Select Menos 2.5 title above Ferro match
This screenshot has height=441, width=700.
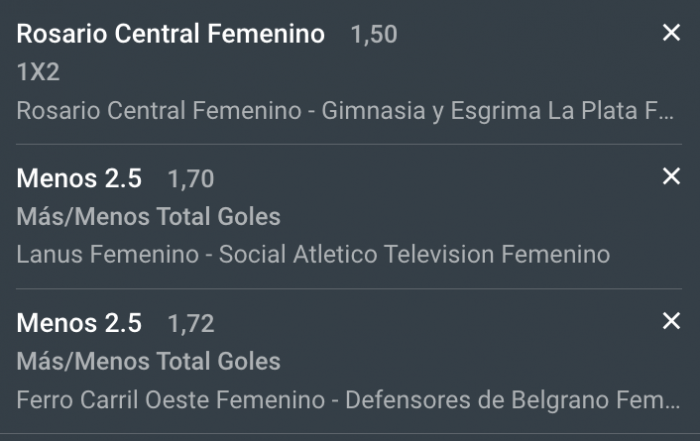79,323
